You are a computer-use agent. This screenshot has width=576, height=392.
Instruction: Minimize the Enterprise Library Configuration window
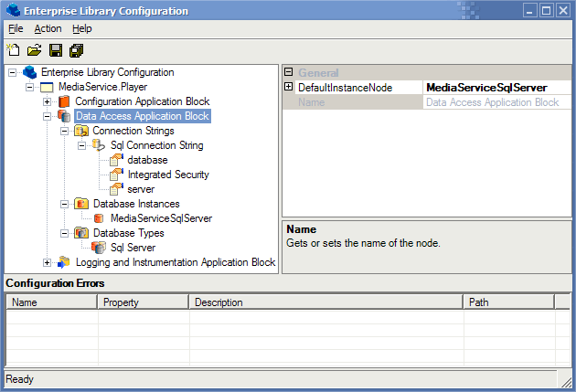tap(529, 10)
